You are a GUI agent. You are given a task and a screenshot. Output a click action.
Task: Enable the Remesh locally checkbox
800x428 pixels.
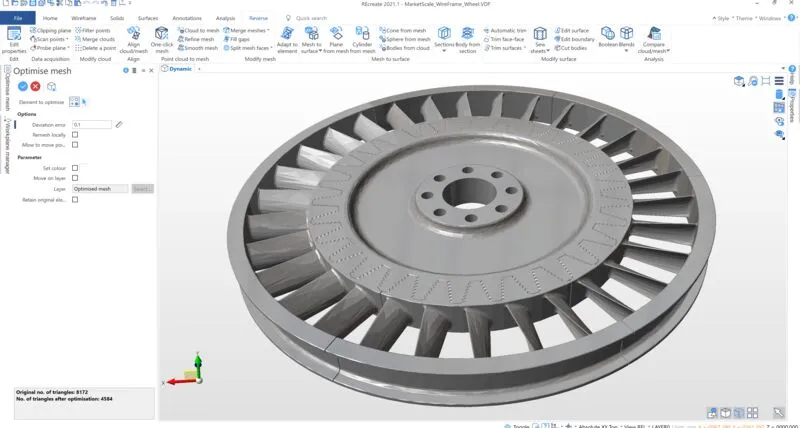(x=75, y=134)
